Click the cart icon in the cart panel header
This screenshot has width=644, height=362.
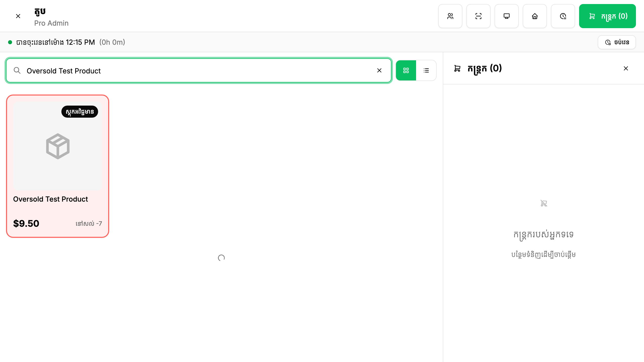click(457, 68)
